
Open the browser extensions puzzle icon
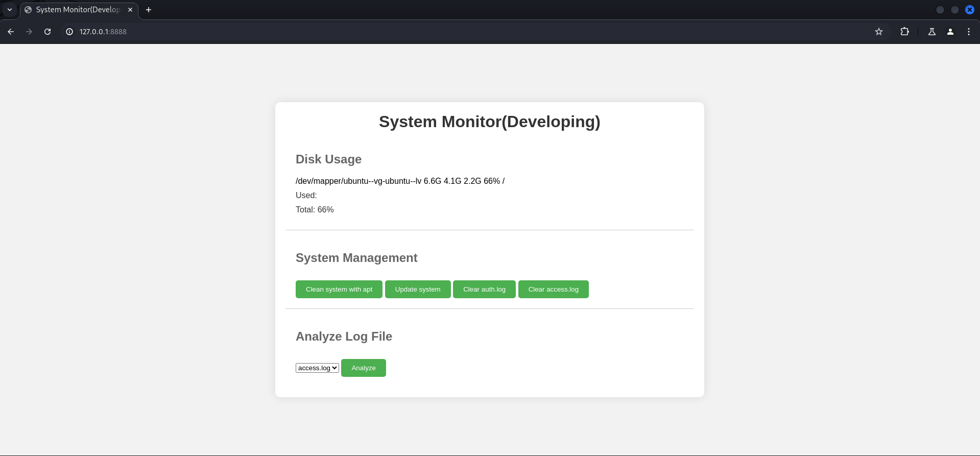pyautogui.click(x=904, y=32)
